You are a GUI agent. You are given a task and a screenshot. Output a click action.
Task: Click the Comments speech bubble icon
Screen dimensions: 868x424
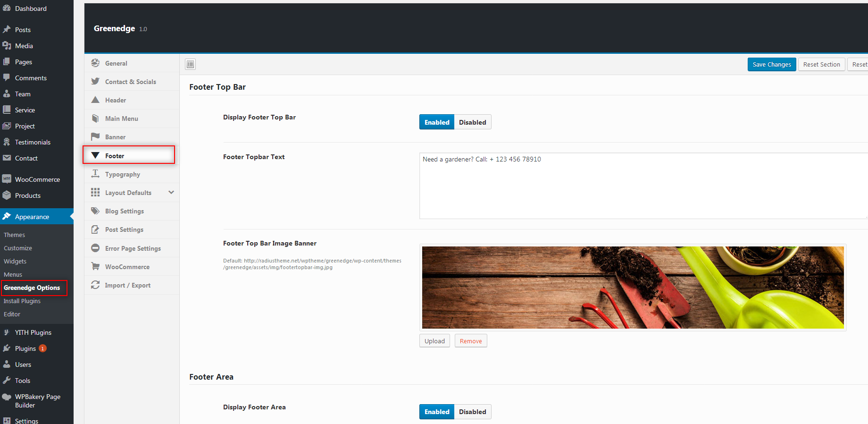pos(7,77)
